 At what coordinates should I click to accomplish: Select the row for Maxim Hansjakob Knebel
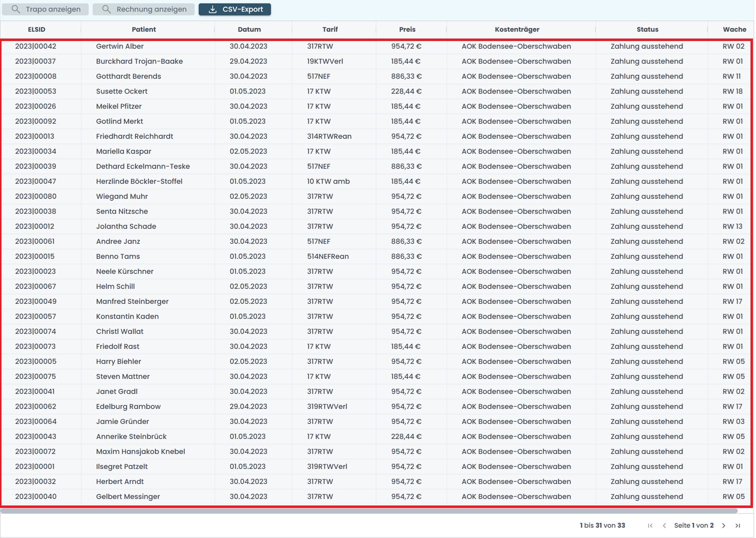click(140, 452)
